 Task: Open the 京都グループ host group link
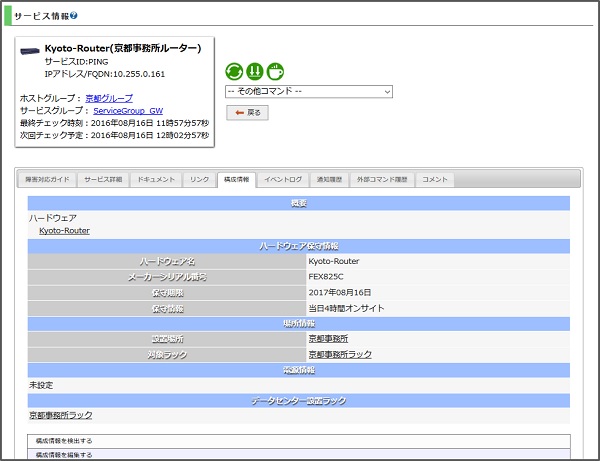tap(109, 98)
